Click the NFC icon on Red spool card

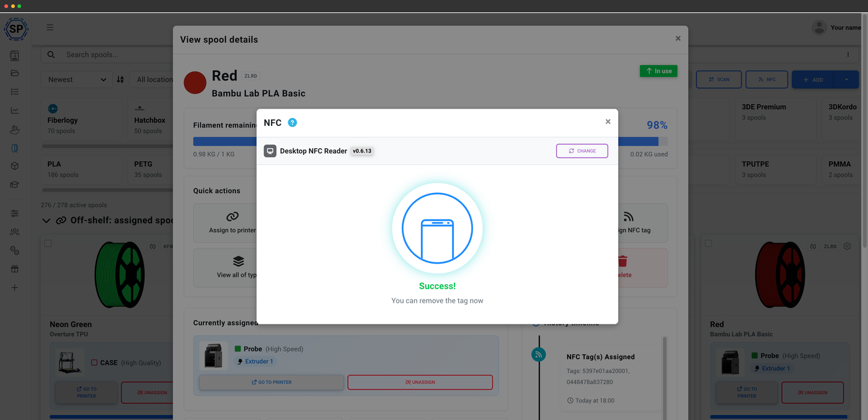(x=813, y=246)
